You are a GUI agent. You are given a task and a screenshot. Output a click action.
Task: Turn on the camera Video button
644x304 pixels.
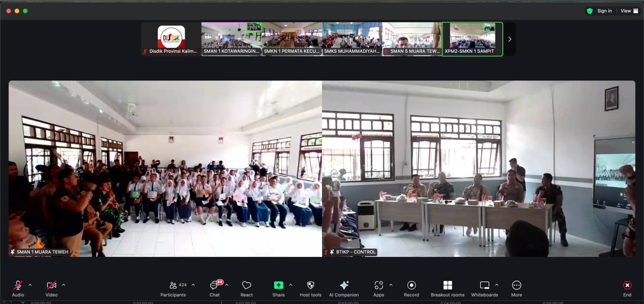coord(52,285)
